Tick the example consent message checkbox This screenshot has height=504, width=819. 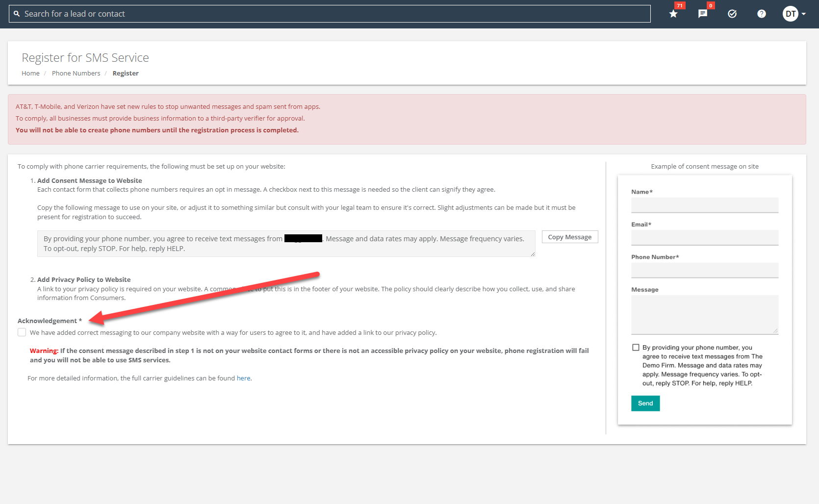(636, 348)
